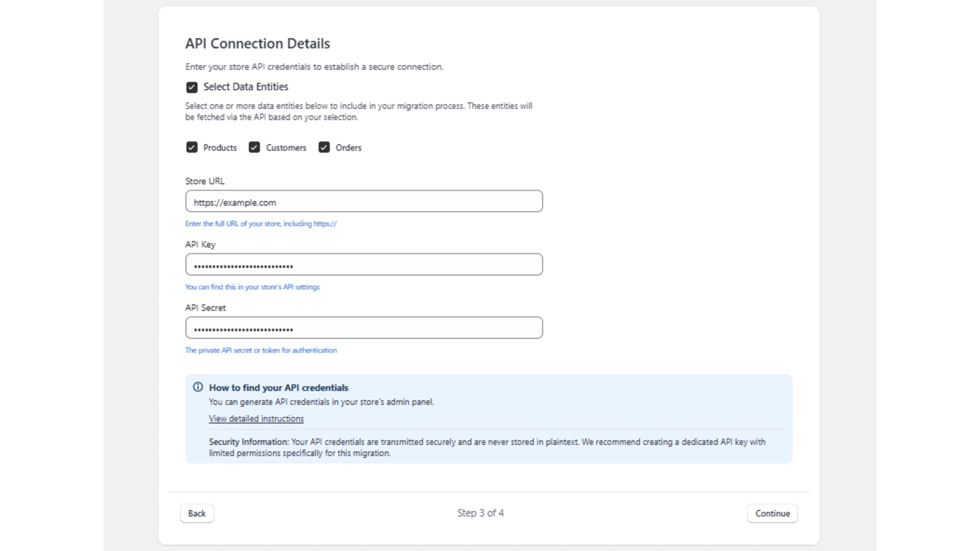Open View detailed instructions
Image resolution: width=980 pixels, height=551 pixels.
pos(256,418)
